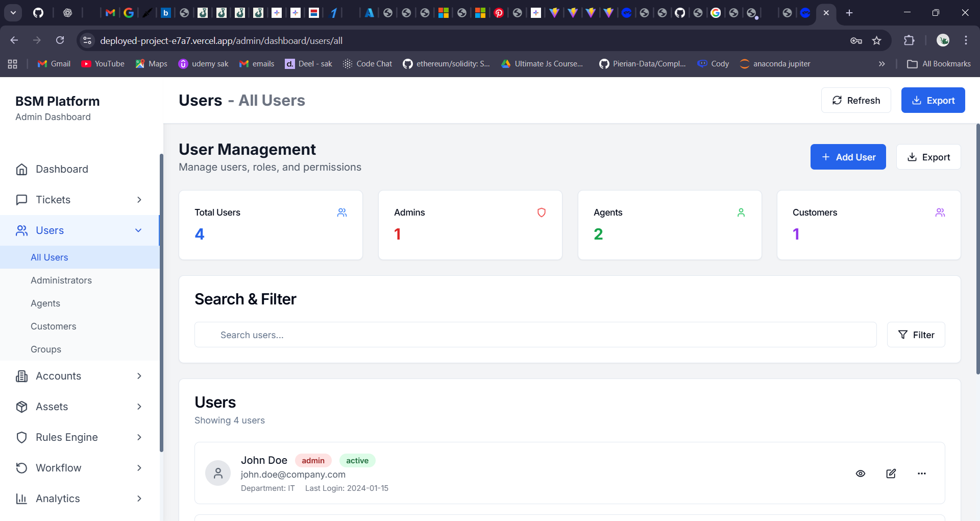Click the blue Export button in header
980x521 pixels.
(933, 100)
